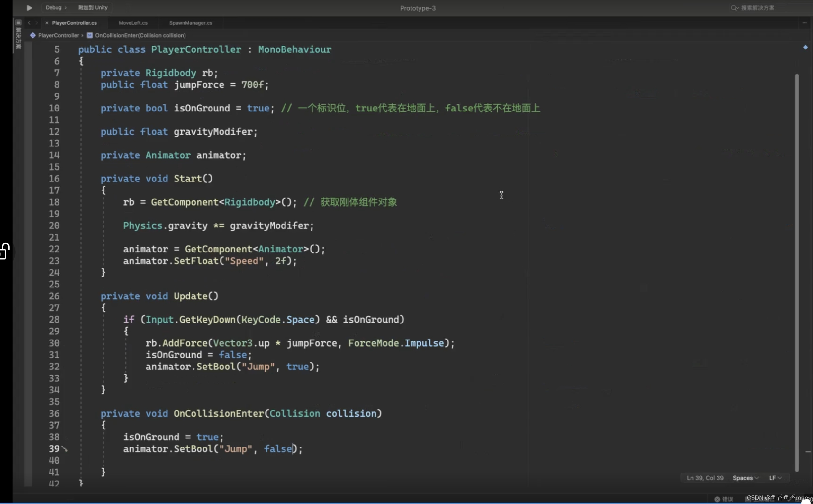Click the PlayerController class breadcrumb icon

pyautogui.click(x=33, y=35)
